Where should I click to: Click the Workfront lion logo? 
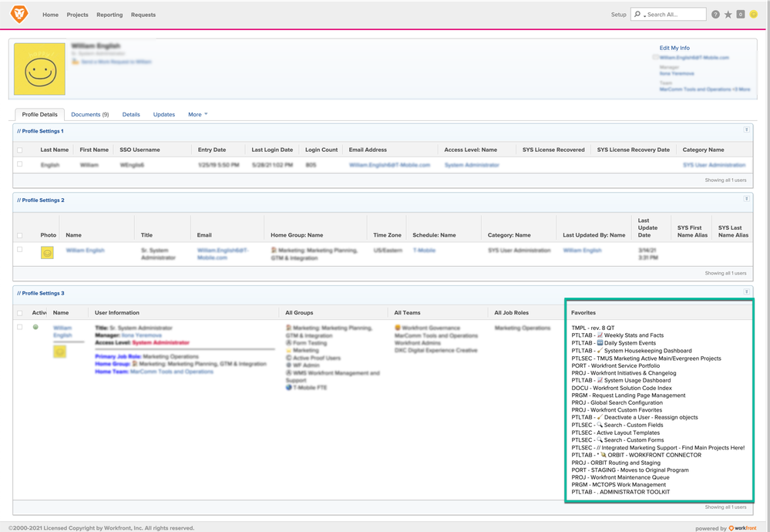click(18, 14)
